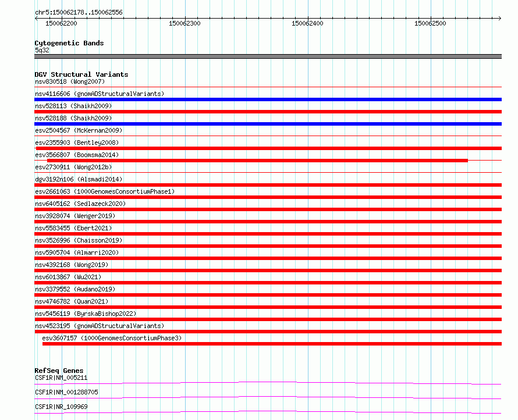Viewport: 518px width, 420px height.
Task: Click the esv2355903 (Bentley2008) label
Action: [77, 143]
